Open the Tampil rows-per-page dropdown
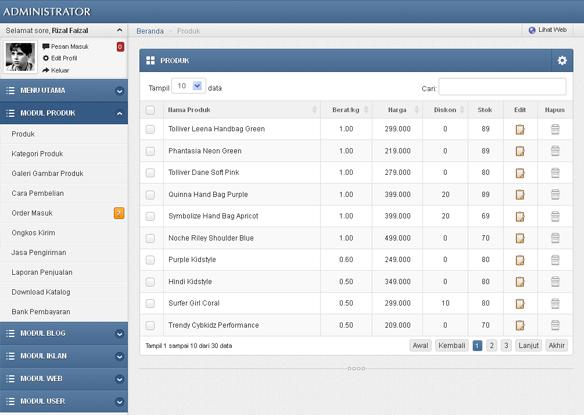 (x=188, y=86)
